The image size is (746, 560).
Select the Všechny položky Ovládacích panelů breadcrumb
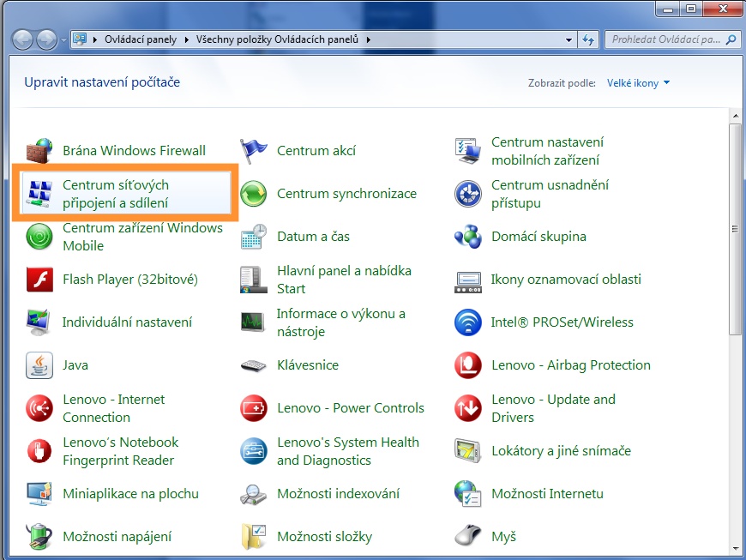(279, 39)
